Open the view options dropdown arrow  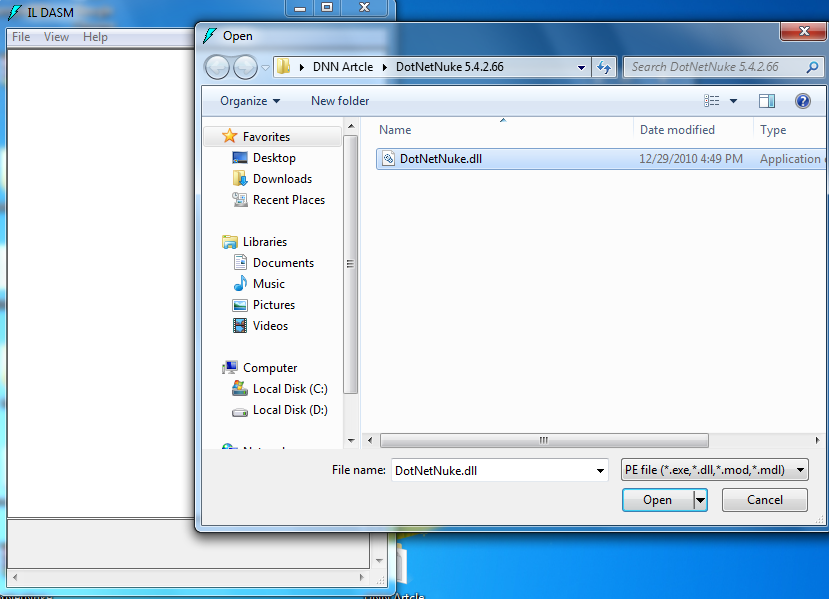733,101
